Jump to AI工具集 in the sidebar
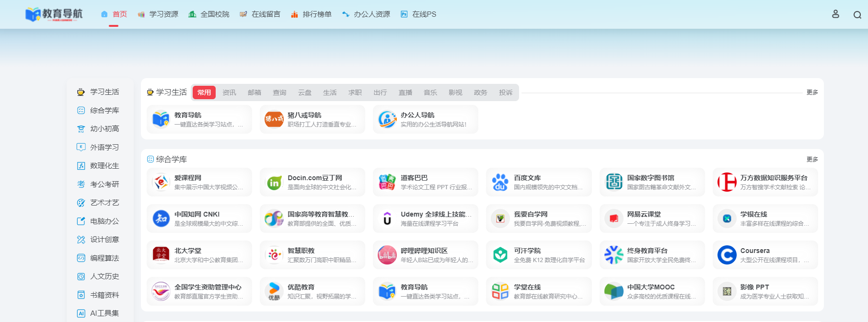Screen dimensions: 868x322 point(99,313)
